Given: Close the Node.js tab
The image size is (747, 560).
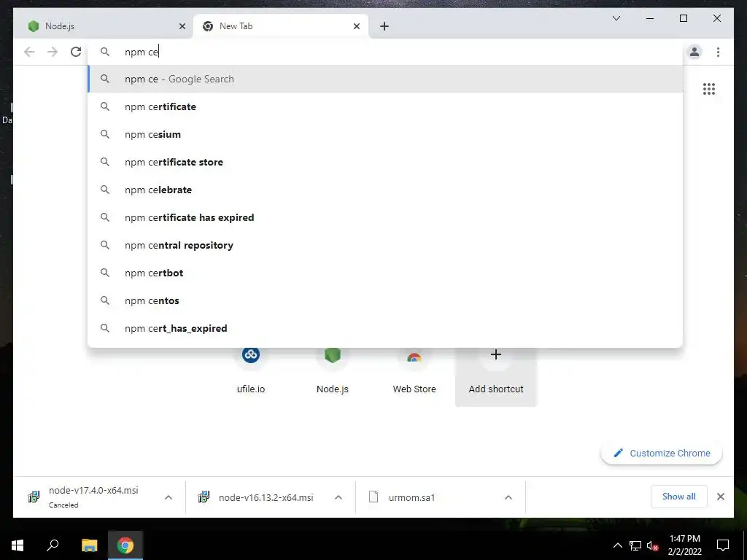Looking at the screenshot, I should pos(182,26).
